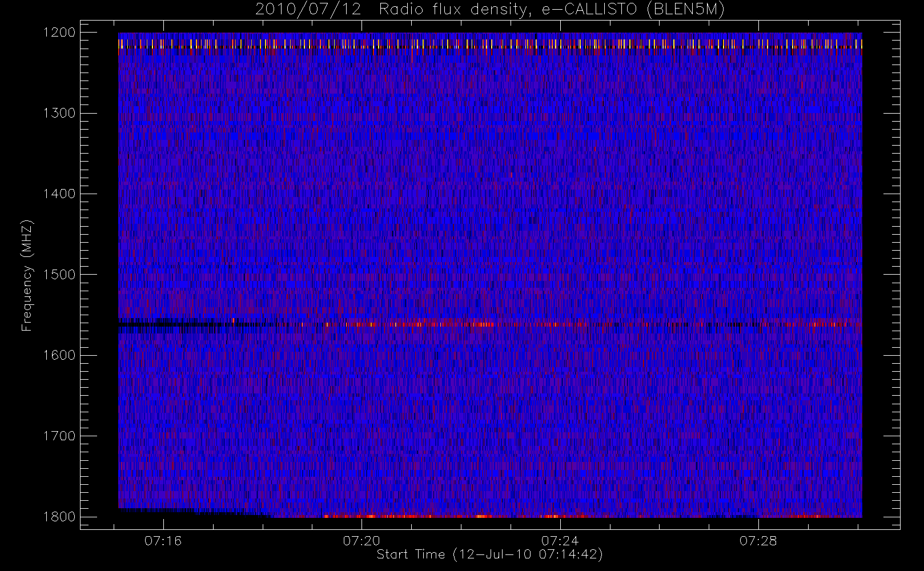Click the "Frequency (MHZ)" axis label
Image resolution: width=924 pixels, height=571 pixels.
27,275
